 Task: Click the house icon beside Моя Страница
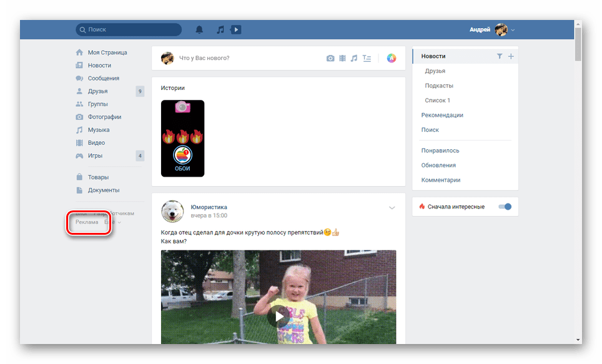tap(79, 52)
